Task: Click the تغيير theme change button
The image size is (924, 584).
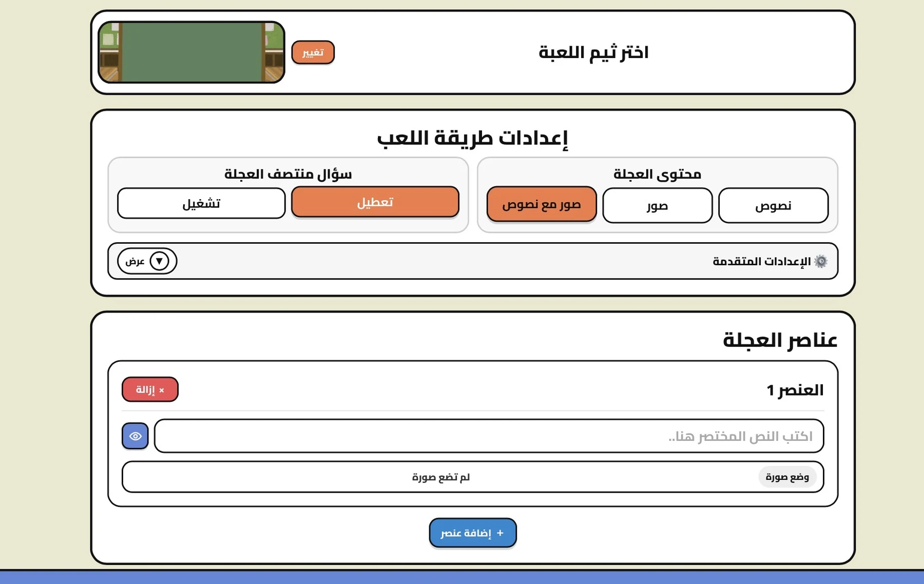Action: click(313, 52)
